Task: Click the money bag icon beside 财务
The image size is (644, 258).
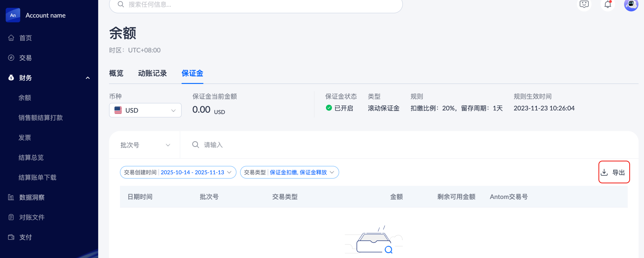Action: [x=11, y=78]
